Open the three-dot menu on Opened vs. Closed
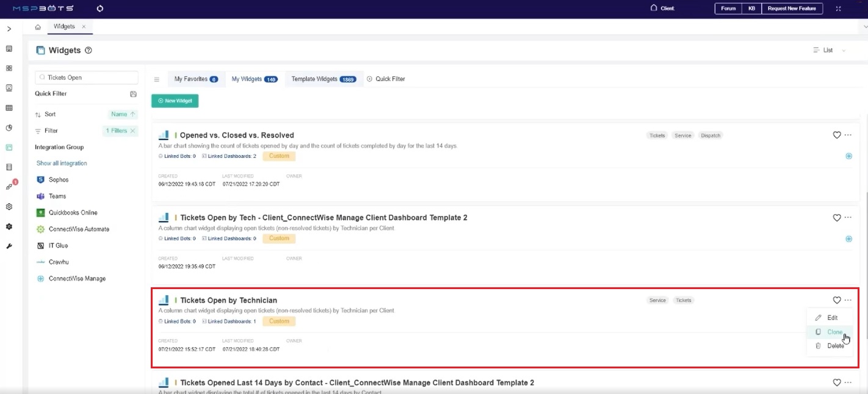This screenshot has height=394, width=868. tap(848, 134)
